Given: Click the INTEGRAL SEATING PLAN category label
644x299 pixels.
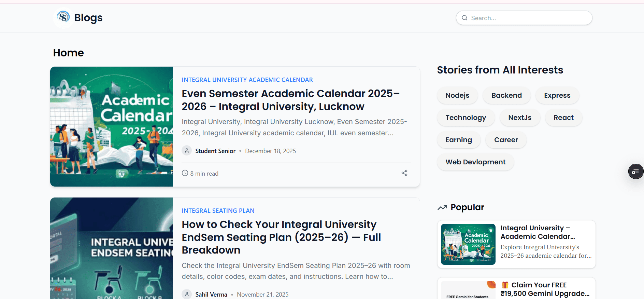Looking at the screenshot, I should pos(218,210).
